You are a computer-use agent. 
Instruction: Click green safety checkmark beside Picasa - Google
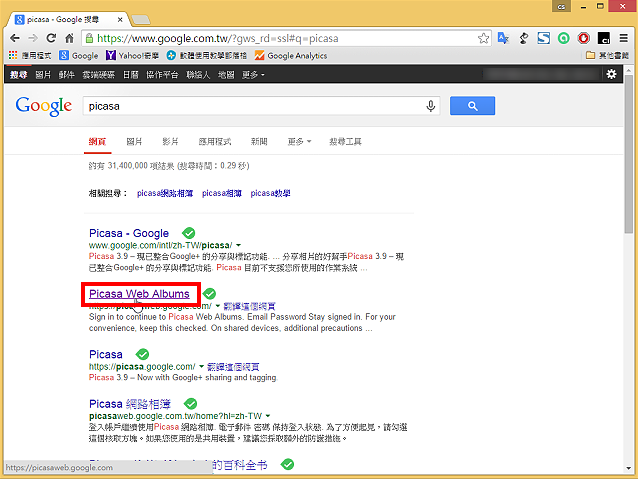click(188, 233)
